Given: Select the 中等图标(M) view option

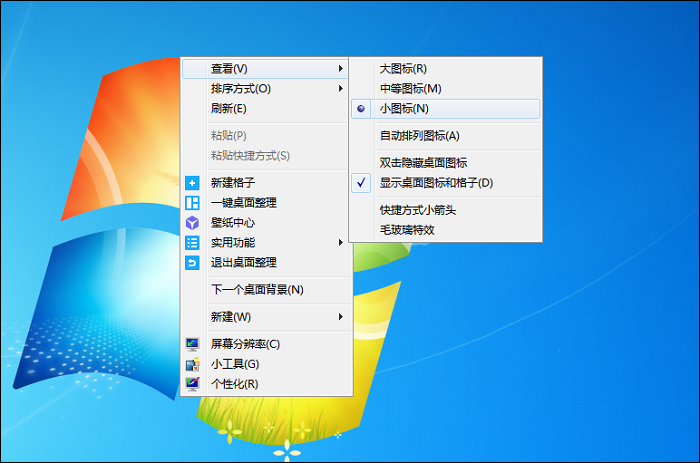Looking at the screenshot, I should tap(410, 89).
